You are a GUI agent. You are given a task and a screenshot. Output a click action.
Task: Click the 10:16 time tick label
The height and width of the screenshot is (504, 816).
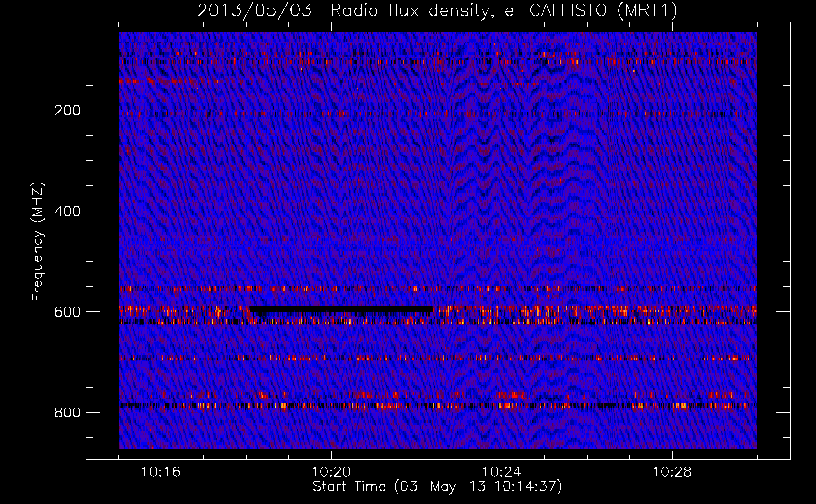161,472
